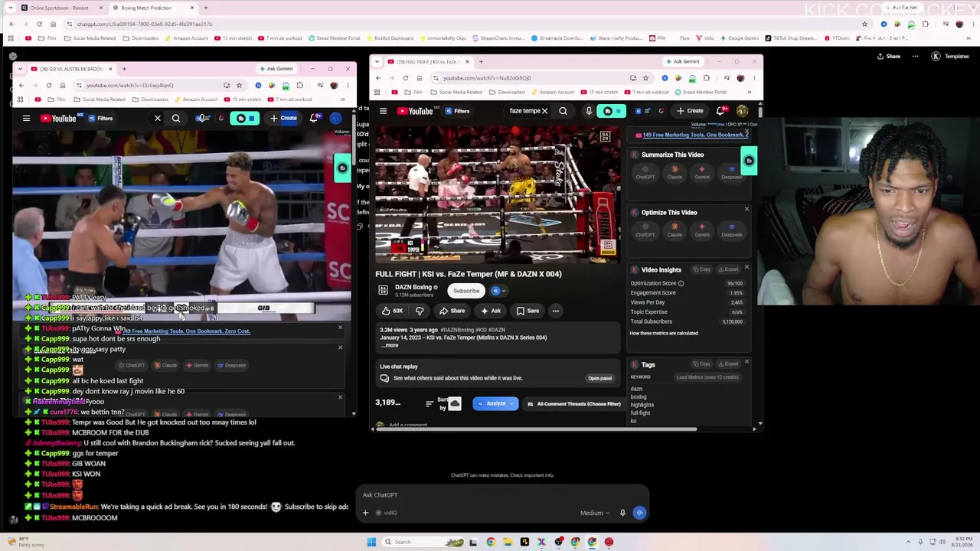
Task: Click the KSI vs FaZe Temper video player
Action: tap(497, 194)
